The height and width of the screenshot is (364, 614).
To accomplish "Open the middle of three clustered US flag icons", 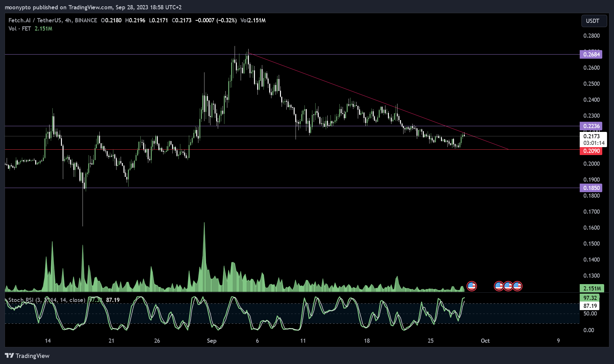I will click(x=508, y=286).
